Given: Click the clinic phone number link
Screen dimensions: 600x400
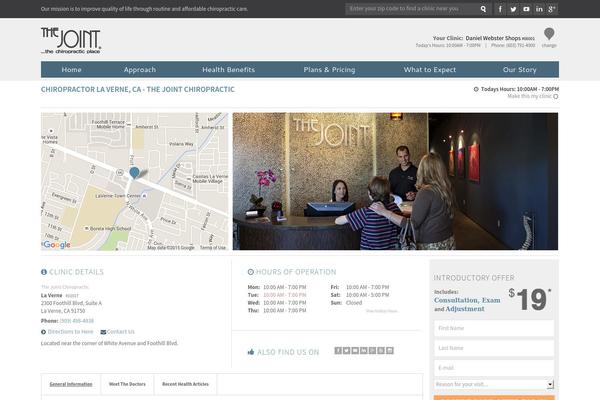Looking at the screenshot, I should point(77,321).
